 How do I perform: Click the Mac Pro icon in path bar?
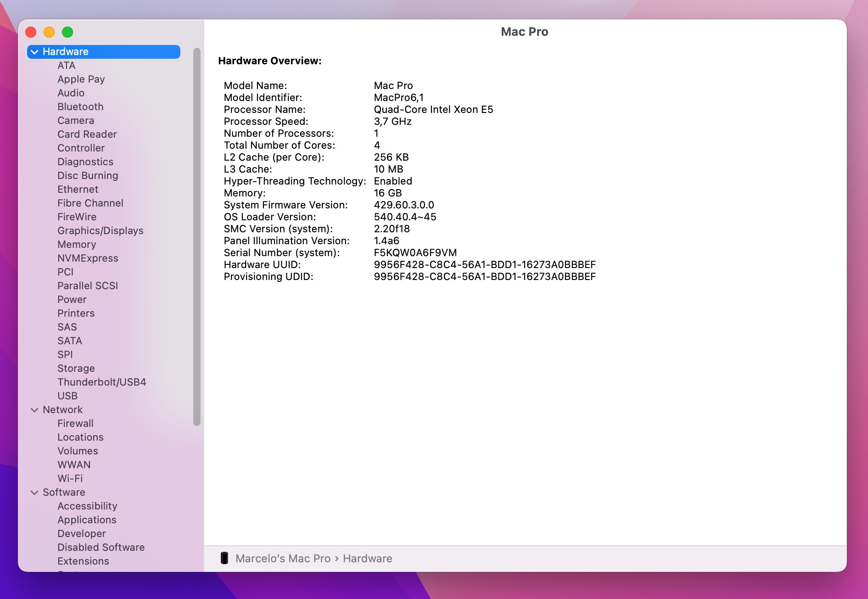pos(224,558)
